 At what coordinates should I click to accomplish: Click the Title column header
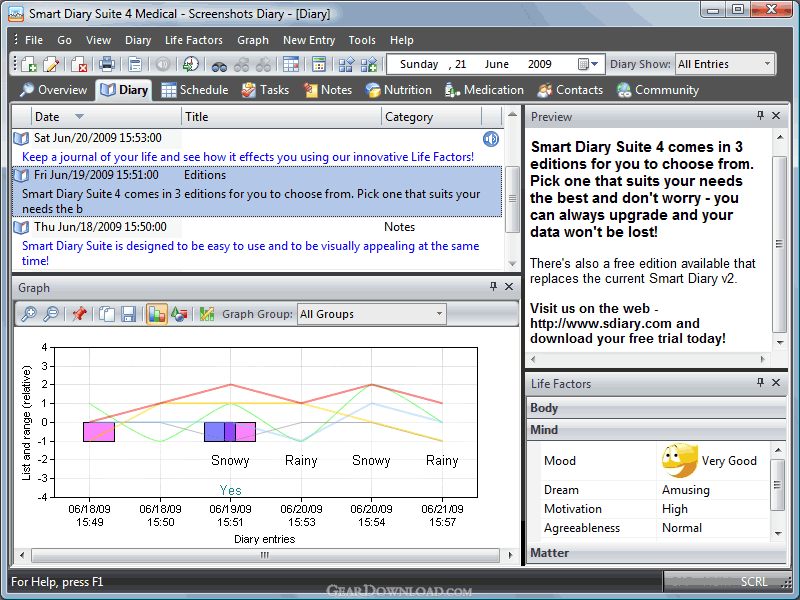(x=281, y=117)
